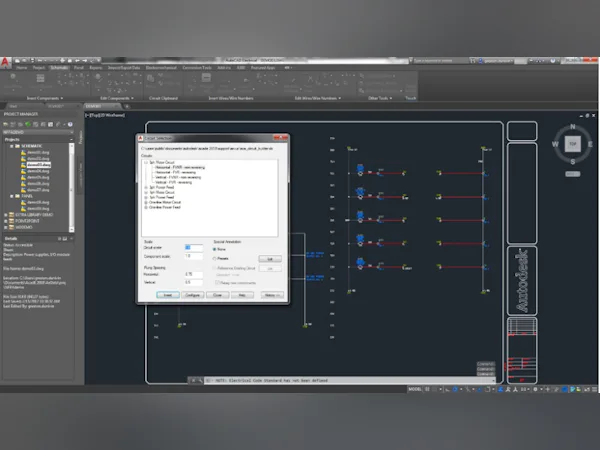Select 'Horizontal - FVR - reversing' circuit

176,172
